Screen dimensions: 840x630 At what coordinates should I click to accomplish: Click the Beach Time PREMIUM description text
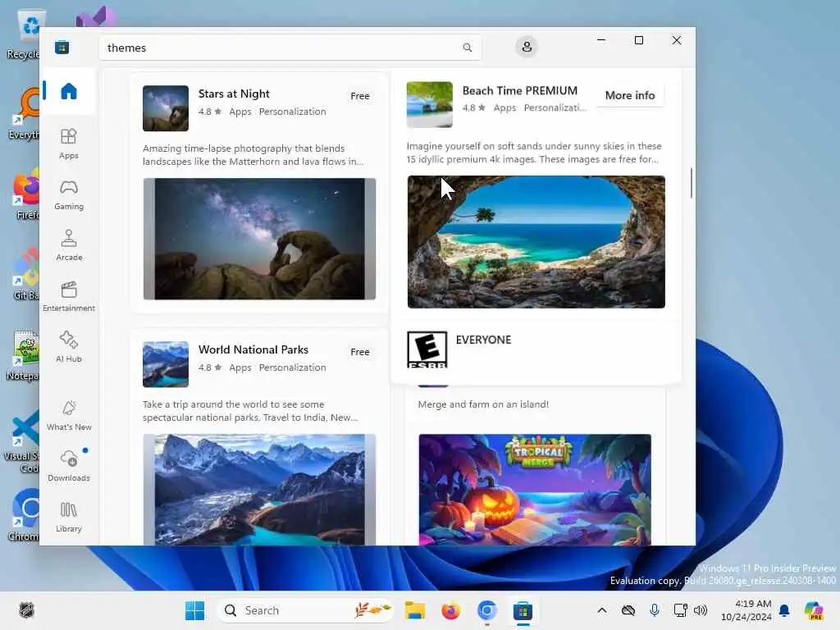point(533,153)
